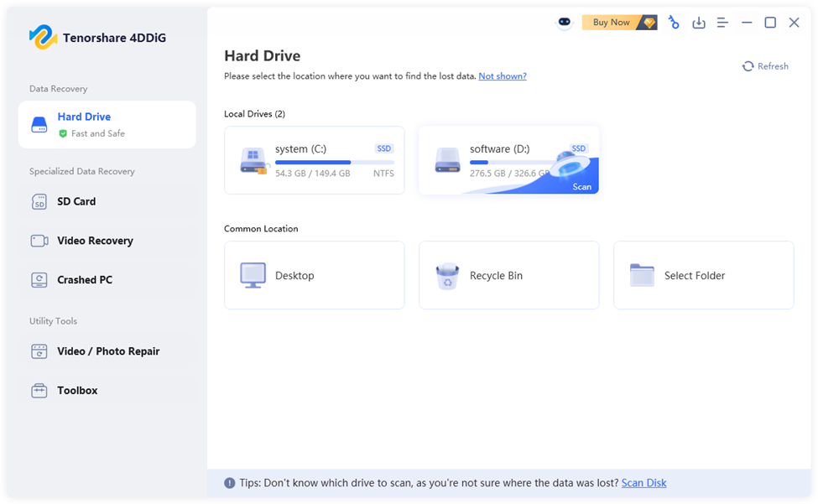
Task: Open the Toolbox utility
Action: click(x=77, y=391)
